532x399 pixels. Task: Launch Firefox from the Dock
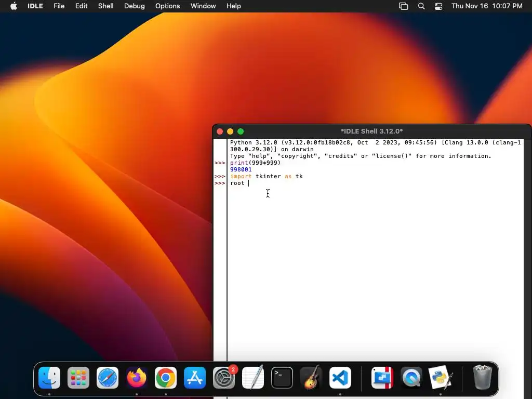137,378
